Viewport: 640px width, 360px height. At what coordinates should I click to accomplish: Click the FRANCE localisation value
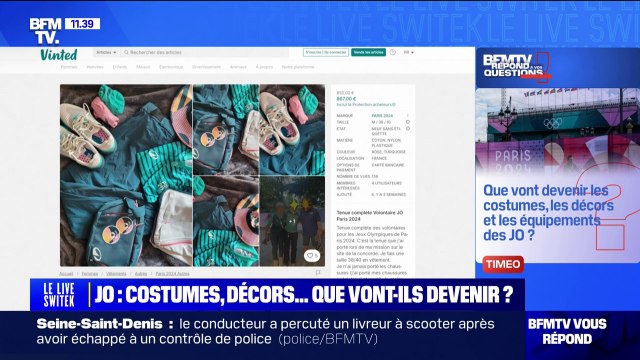coord(379,158)
